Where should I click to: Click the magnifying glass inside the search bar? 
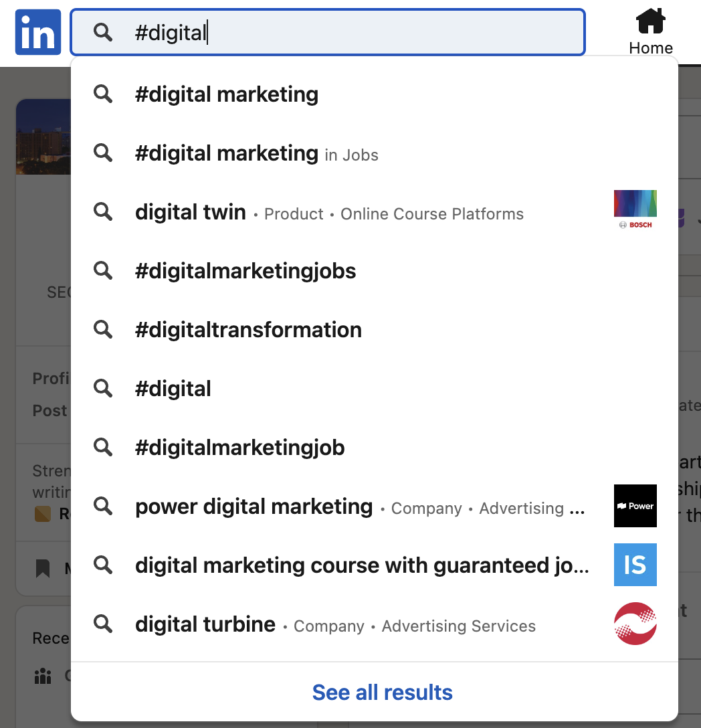coord(102,32)
